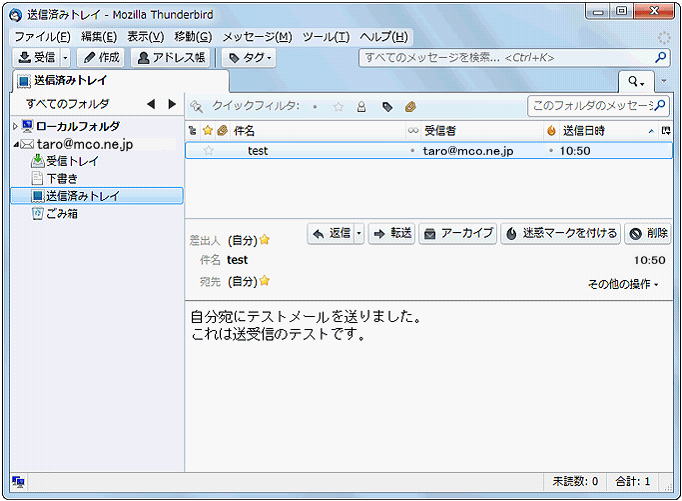
Task: Open the column picker icon
Action: (665, 130)
